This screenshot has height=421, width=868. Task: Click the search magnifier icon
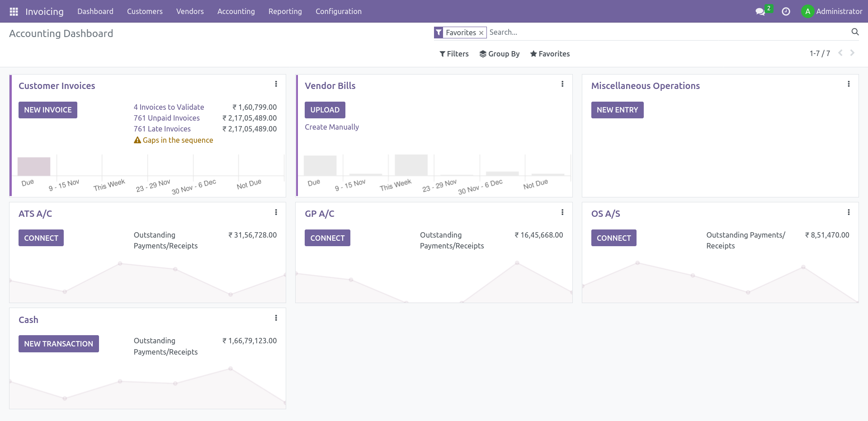[855, 32]
